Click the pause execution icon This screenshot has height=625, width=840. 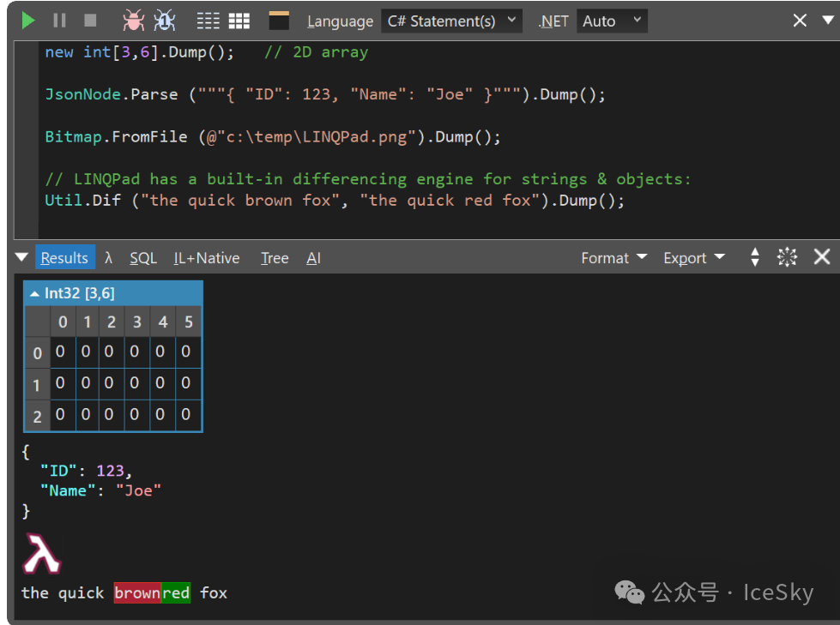click(x=59, y=21)
